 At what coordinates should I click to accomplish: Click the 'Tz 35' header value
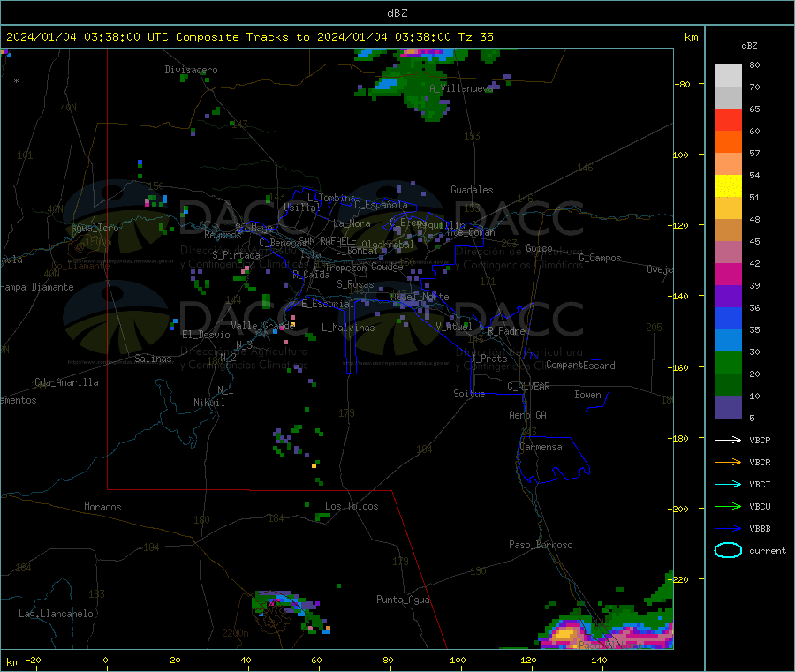[x=475, y=37]
